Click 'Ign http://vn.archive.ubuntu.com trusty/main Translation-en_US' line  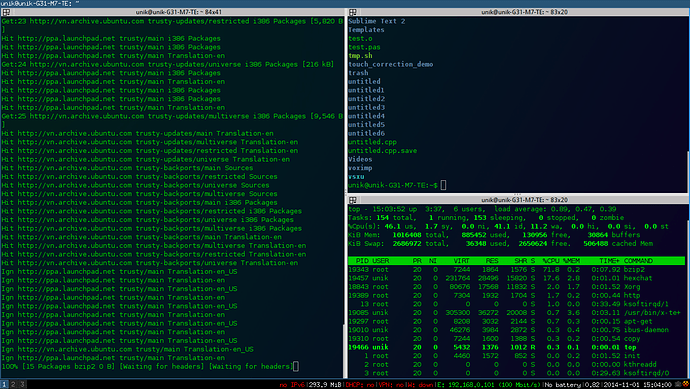click(x=127, y=349)
